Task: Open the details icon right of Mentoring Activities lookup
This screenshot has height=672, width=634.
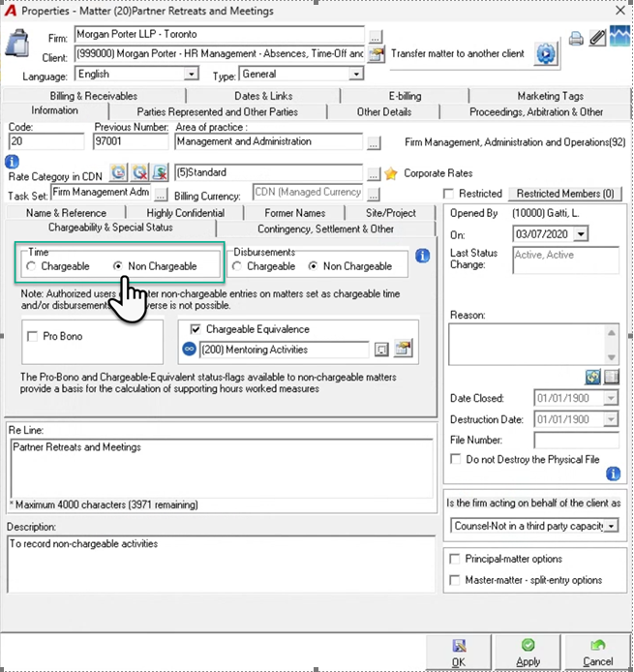Action: [x=403, y=348]
